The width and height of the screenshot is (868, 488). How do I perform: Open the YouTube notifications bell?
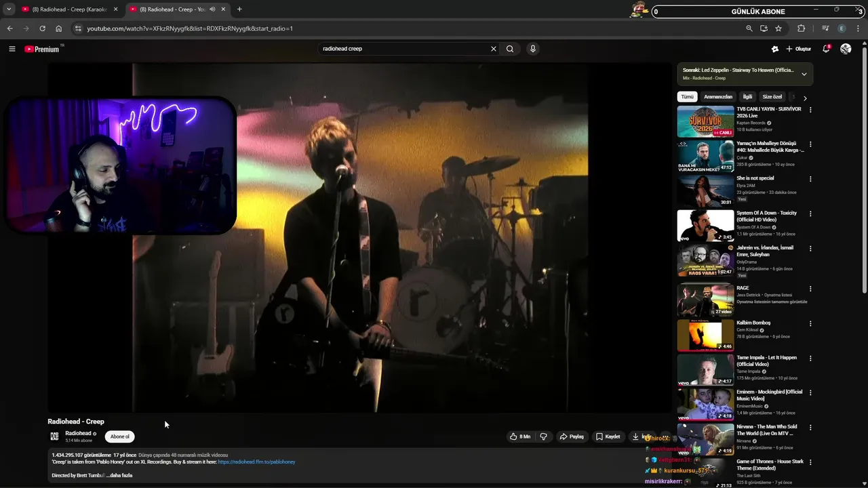[826, 49]
